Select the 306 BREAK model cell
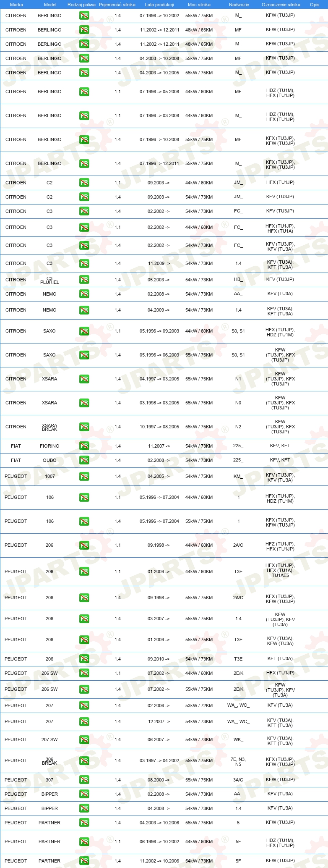Viewport: 328px width, 868px height. (x=49, y=761)
